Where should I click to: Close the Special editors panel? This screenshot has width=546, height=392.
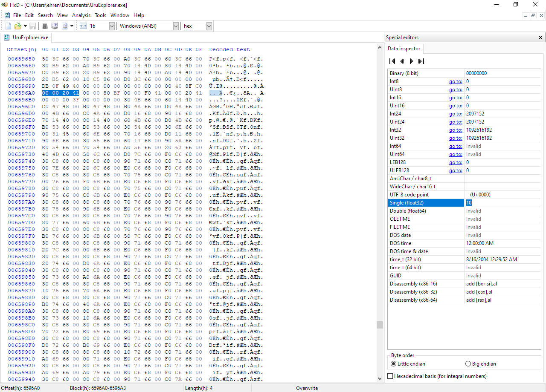tap(541, 37)
